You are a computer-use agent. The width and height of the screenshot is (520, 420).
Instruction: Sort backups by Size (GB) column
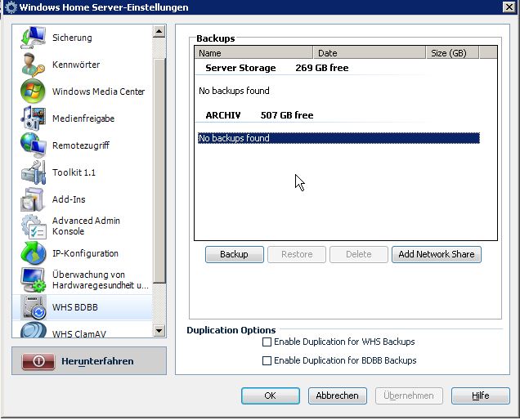click(x=452, y=53)
